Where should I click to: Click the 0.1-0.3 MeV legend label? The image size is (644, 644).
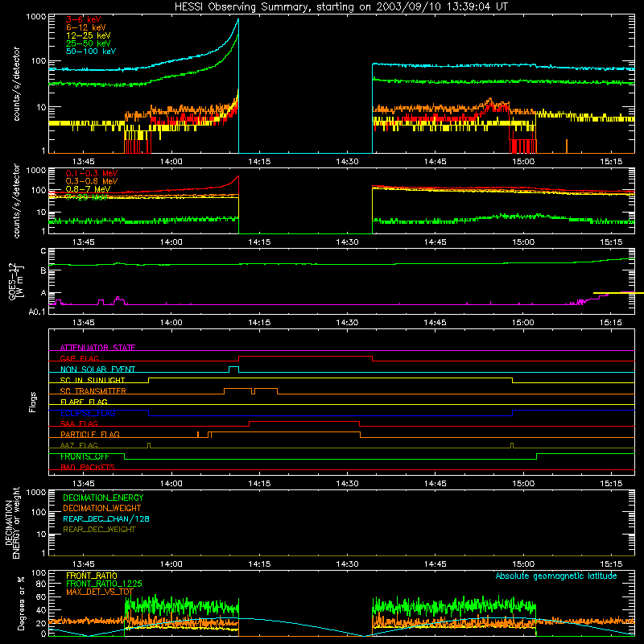click(92, 173)
